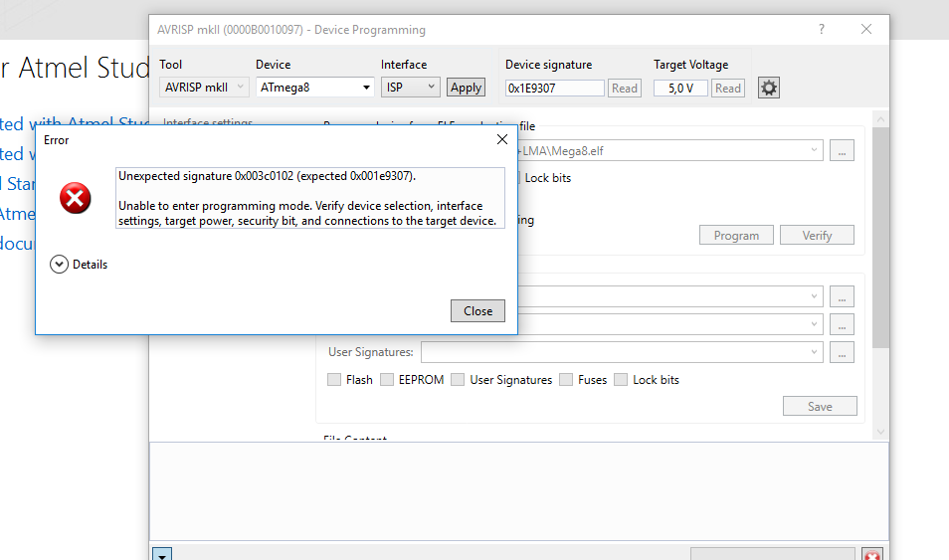The height and width of the screenshot is (560, 949).
Task: Click the red error icon in dialog
Action: [x=75, y=198]
